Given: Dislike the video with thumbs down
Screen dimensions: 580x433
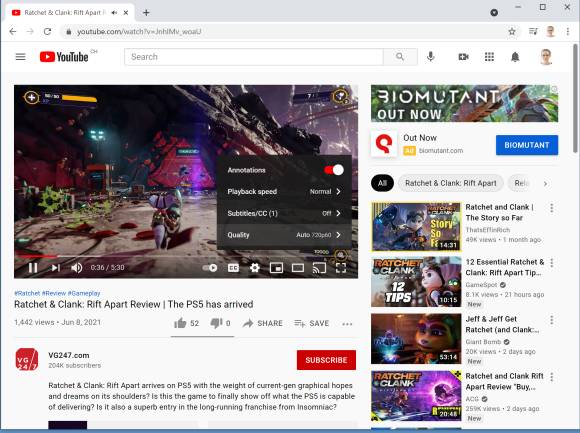Looking at the screenshot, I should (220, 323).
